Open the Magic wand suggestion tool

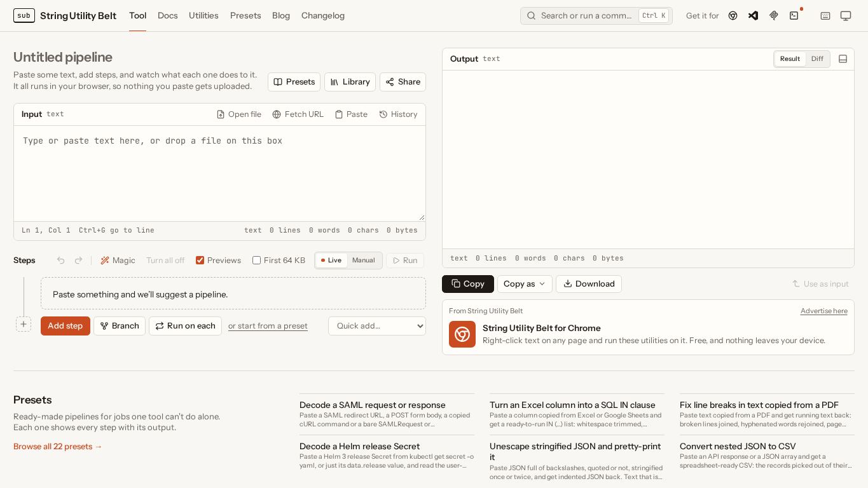tap(118, 261)
